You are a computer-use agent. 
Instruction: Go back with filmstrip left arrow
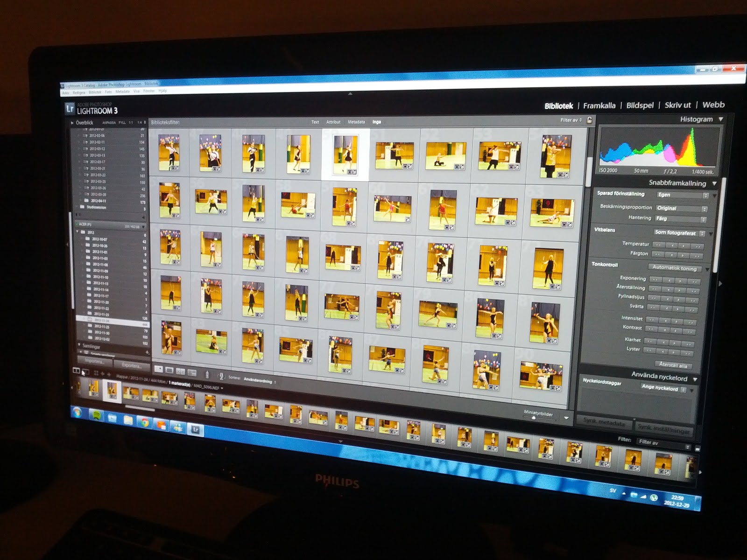tap(103, 374)
